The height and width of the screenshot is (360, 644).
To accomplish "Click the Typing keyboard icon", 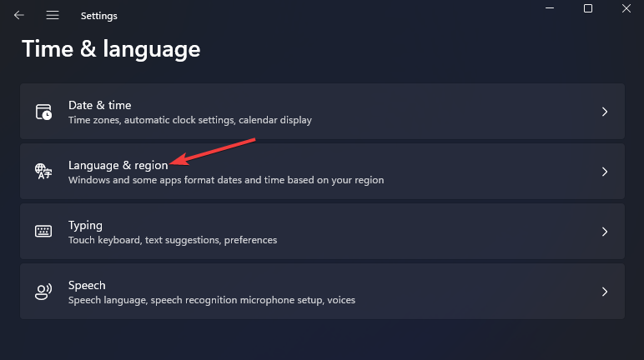I will point(43,232).
